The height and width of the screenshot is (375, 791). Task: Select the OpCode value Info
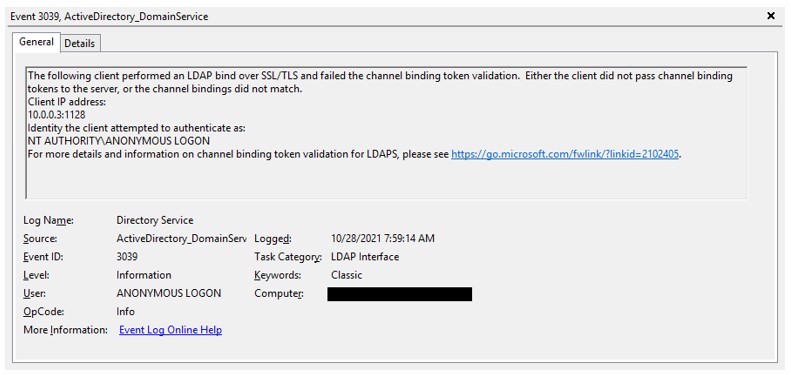[x=126, y=311]
